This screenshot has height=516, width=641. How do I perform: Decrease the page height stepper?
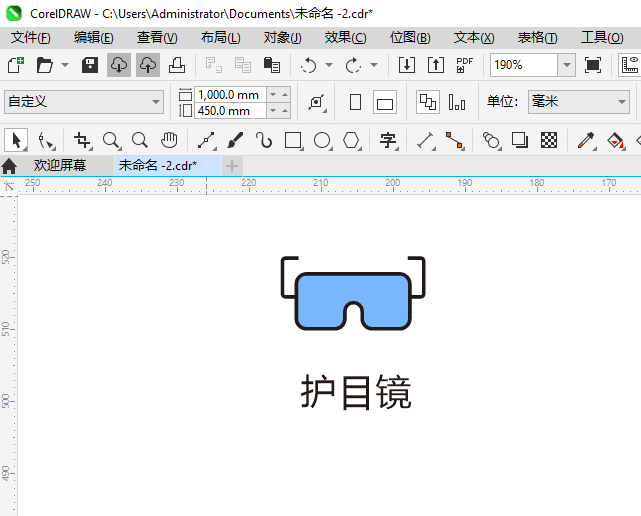(x=273, y=111)
